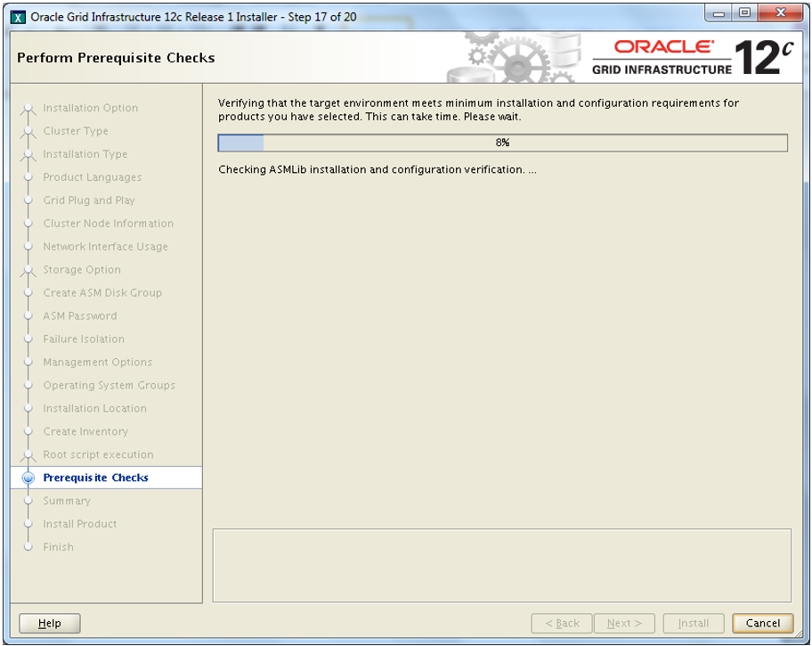
Task: Click the Oracle Grid Infrastructure 12c logo
Action: 693,57
